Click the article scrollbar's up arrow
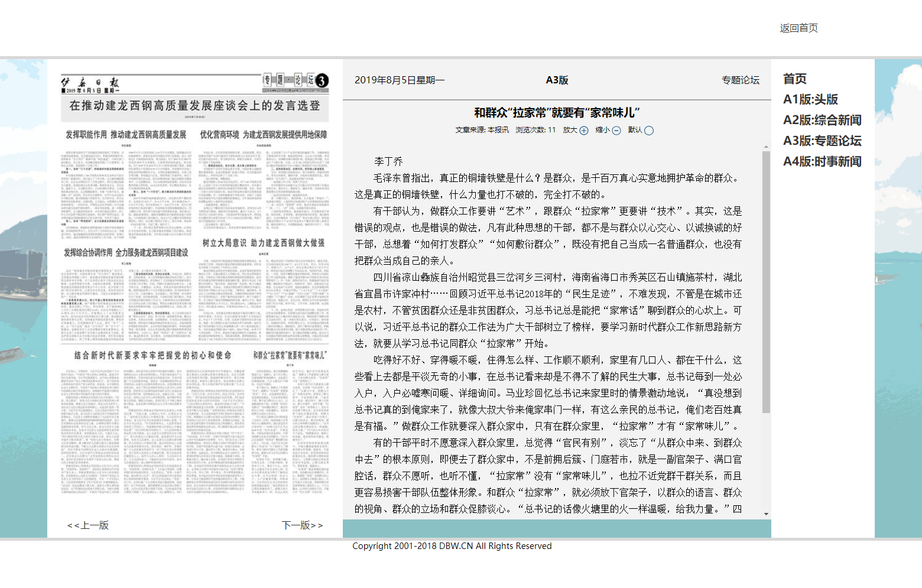 click(x=766, y=147)
